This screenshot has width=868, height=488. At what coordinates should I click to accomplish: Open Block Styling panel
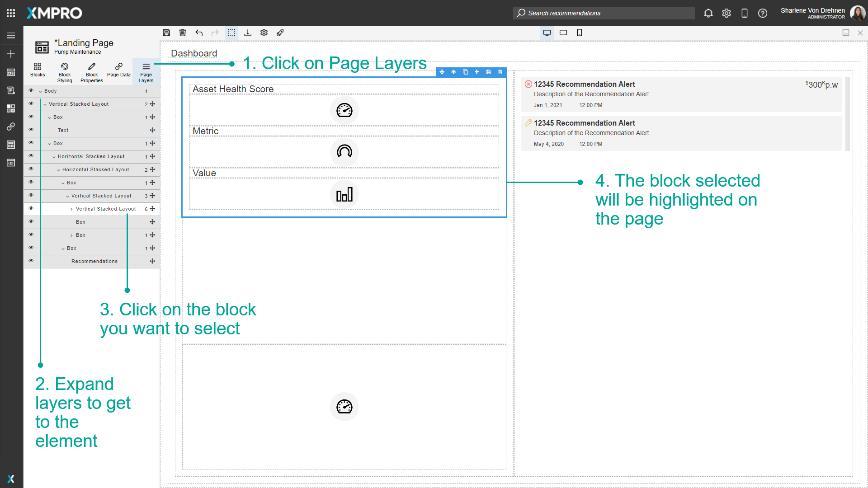pos(64,71)
